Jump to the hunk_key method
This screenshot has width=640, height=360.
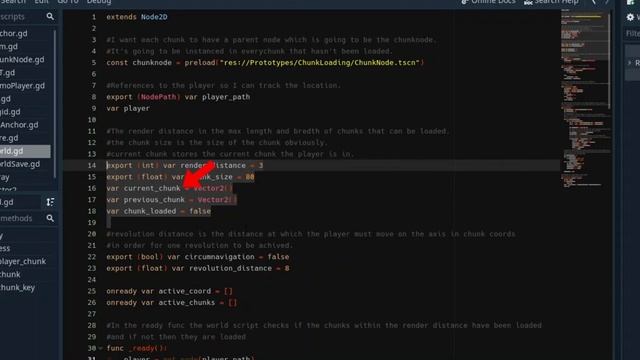pos(18,287)
